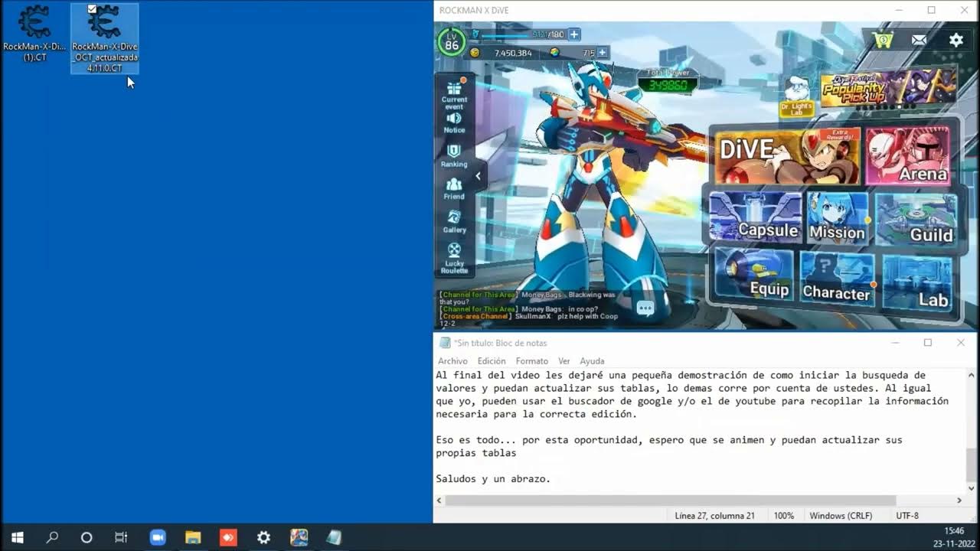Click scroll-up arrow in Notepad
Screen dimensions: 980x551
tap(972, 375)
